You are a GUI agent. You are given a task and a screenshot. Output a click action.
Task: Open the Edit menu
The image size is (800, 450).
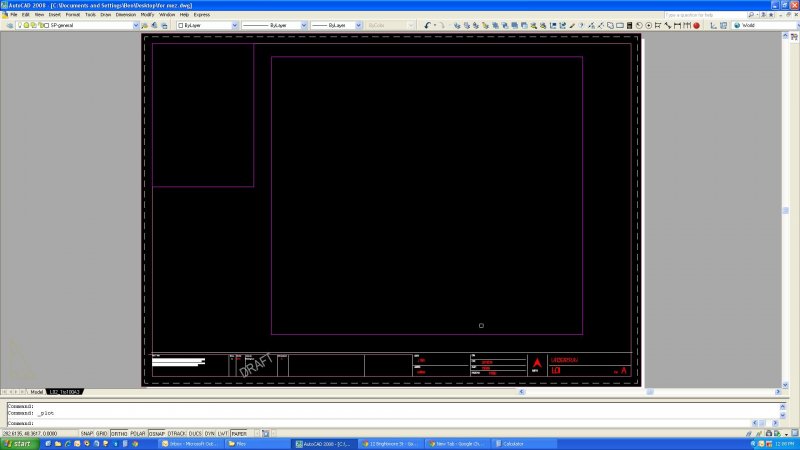tap(26, 15)
